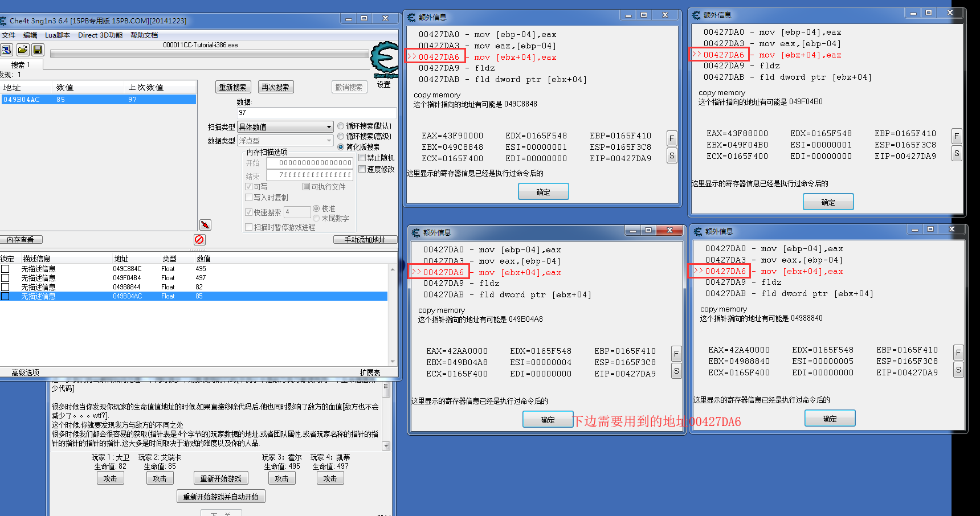Tick the lock checkbox for address 049B04AC
980x516 pixels.
pyautogui.click(x=5, y=296)
